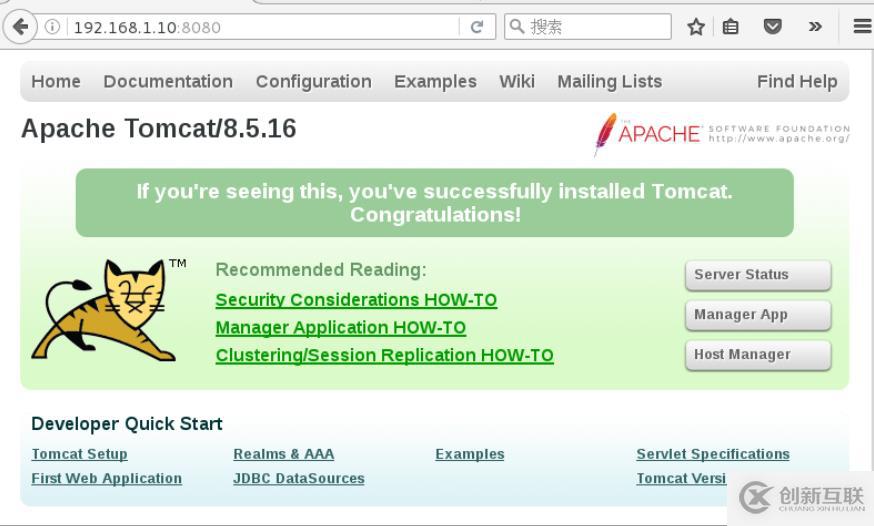Viewport: 874px width, 526px height.
Task: Show bookmarks list icon
Action: pos(731,27)
